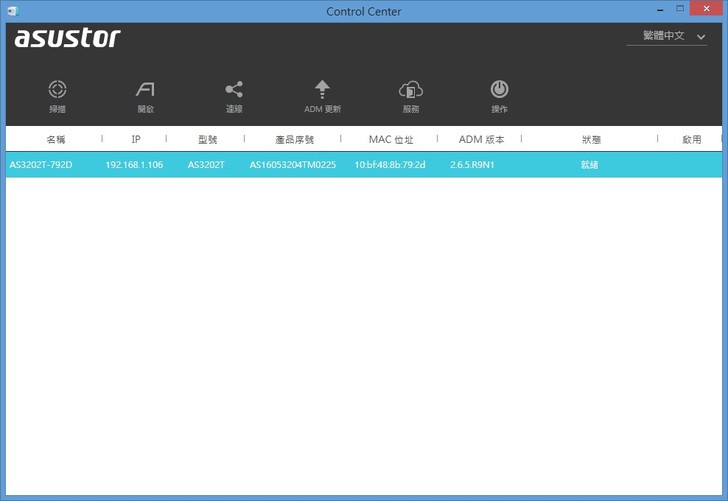Click the model cell AS3202T
The width and height of the screenshot is (728, 501).
pos(206,164)
